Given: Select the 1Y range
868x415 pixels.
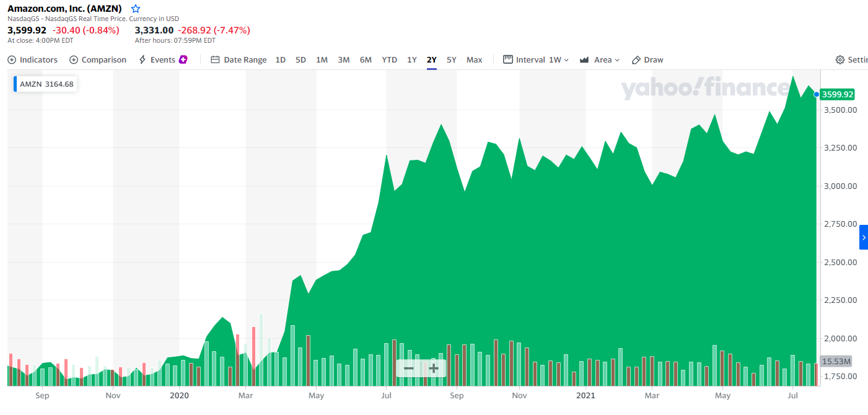Looking at the screenshot, I should (412, 60).
